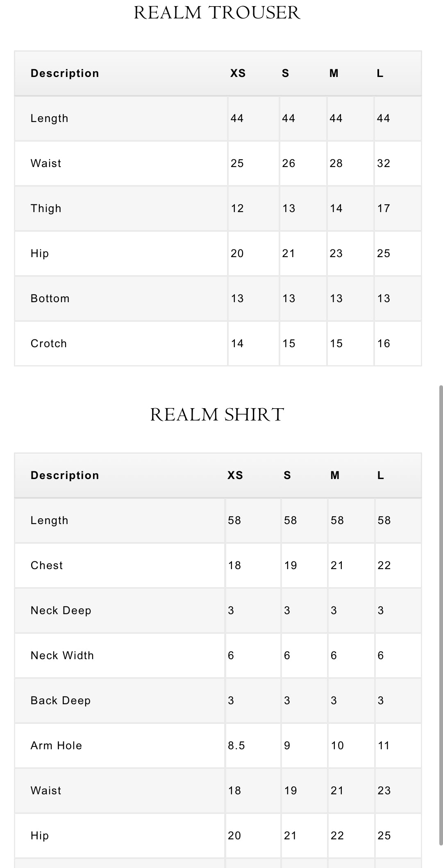Click the shirt table Description header
The image size is (443, 868).
(x=65, y=475)
